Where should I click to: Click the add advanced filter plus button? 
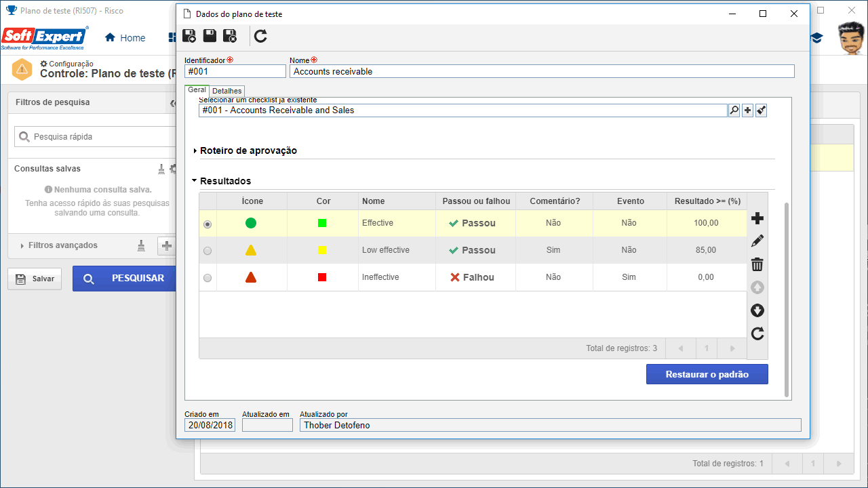pos(166,245)
